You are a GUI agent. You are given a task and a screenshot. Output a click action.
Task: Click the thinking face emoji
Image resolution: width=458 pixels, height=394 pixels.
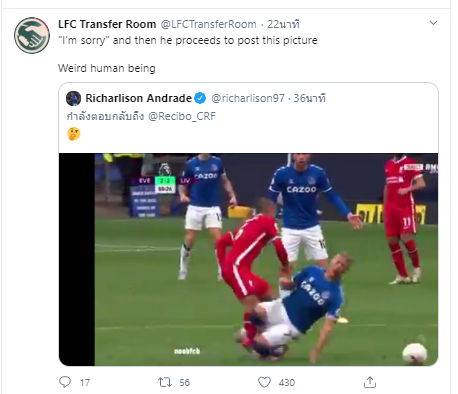[x=74, y=134]
